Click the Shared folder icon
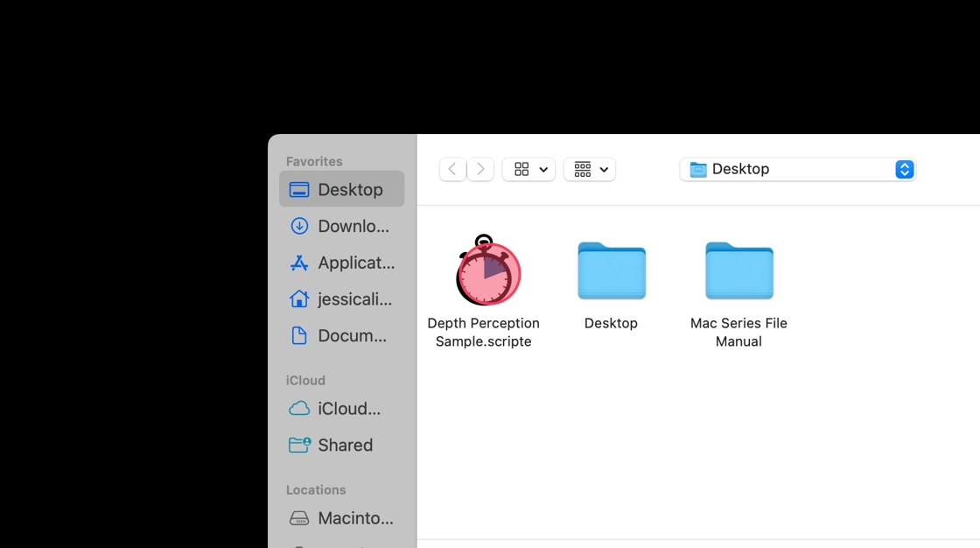 tap(299, 445)
